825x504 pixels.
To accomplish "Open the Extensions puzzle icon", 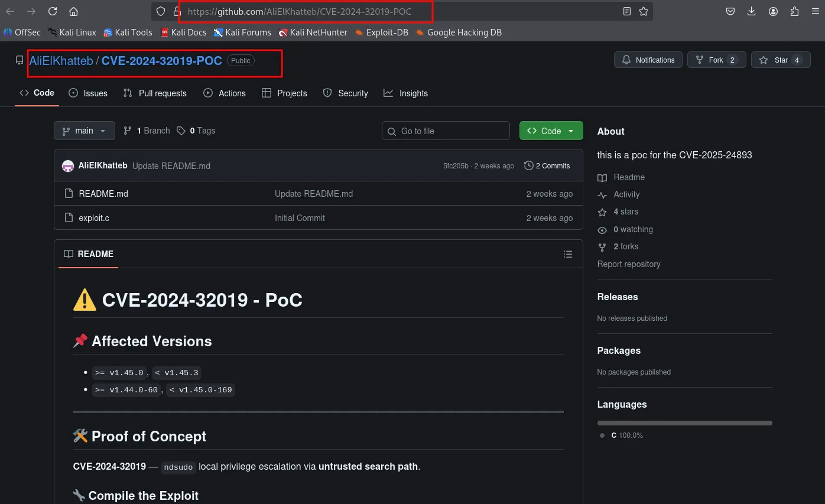I will click(794, 11).
